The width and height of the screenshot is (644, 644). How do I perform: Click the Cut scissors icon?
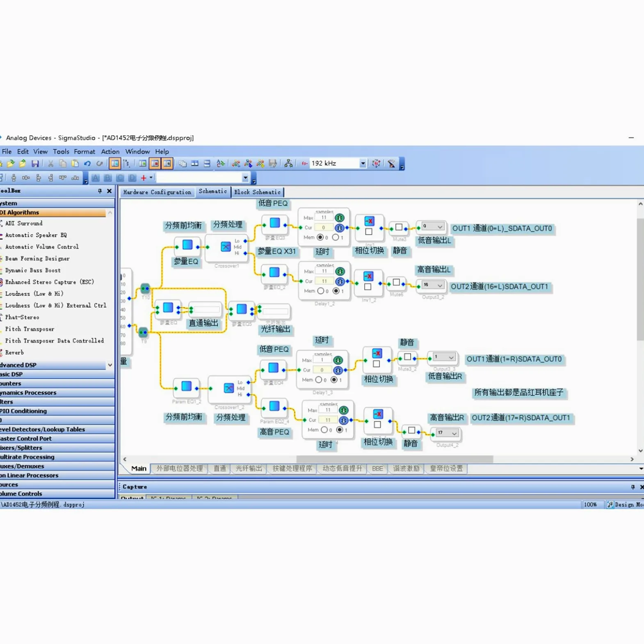pos(50,164)
